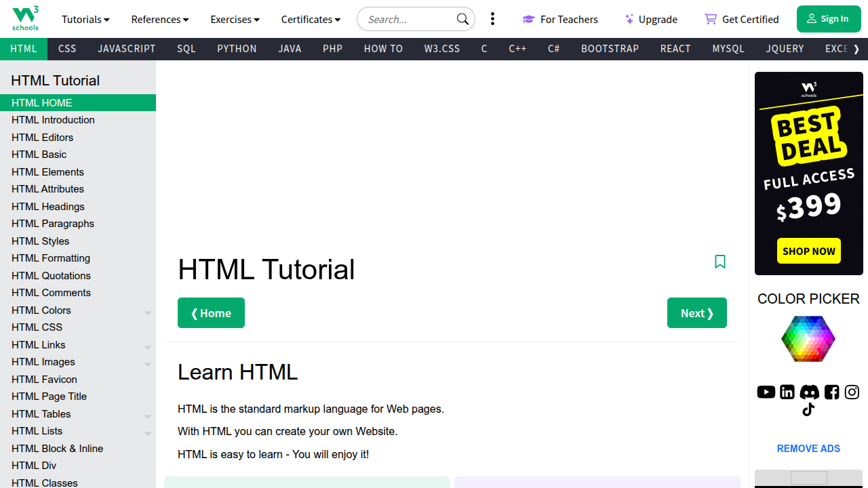
Task: Click the For Teachers graduation cap icon
Action: [529, 19]
